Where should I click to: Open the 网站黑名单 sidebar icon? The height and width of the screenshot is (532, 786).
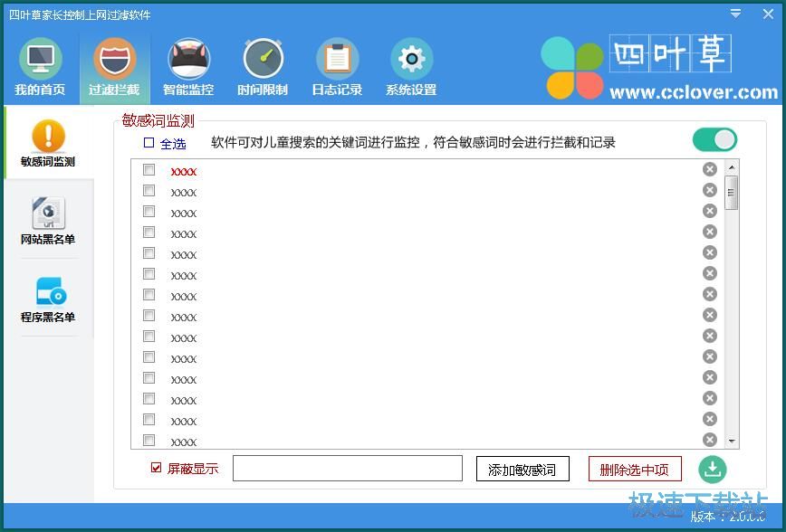[48, 214]
